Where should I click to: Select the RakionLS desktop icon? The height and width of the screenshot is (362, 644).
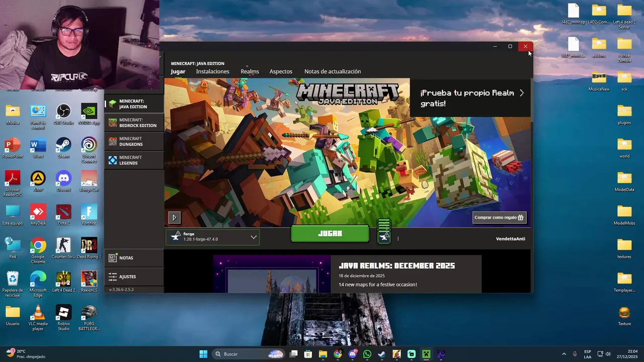click(x=89, y=282)
